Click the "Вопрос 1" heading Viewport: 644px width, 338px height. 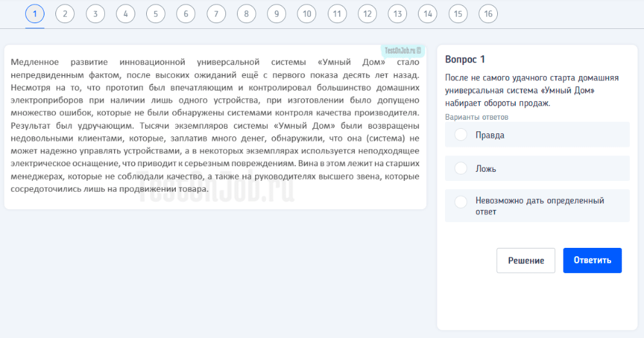pyautogui.click(x=465, y=59)
